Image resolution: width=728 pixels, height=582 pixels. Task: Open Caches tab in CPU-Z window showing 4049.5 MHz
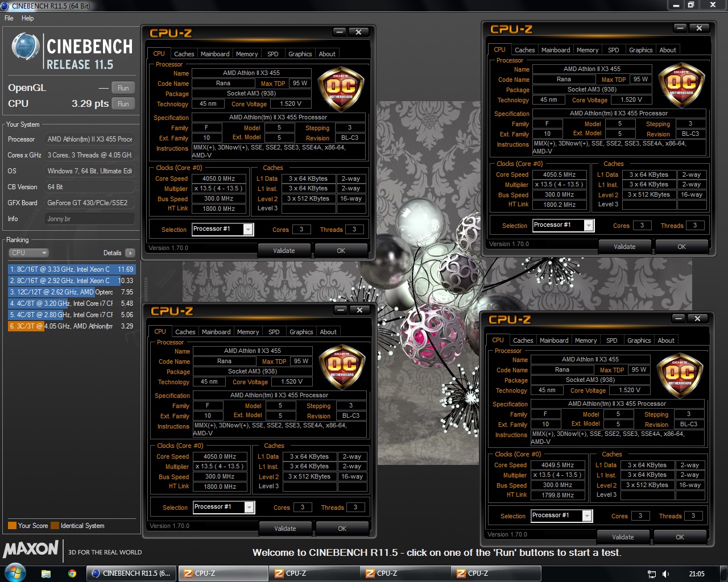coord(523,340)
